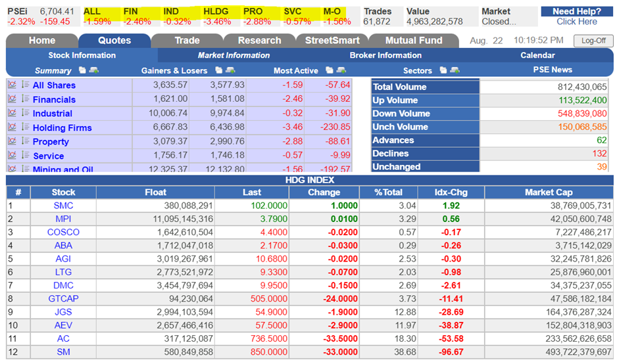Viewport: 619px width, 364px height.
Task: Click the list icon beside Service
Action: tap(25, 155)
